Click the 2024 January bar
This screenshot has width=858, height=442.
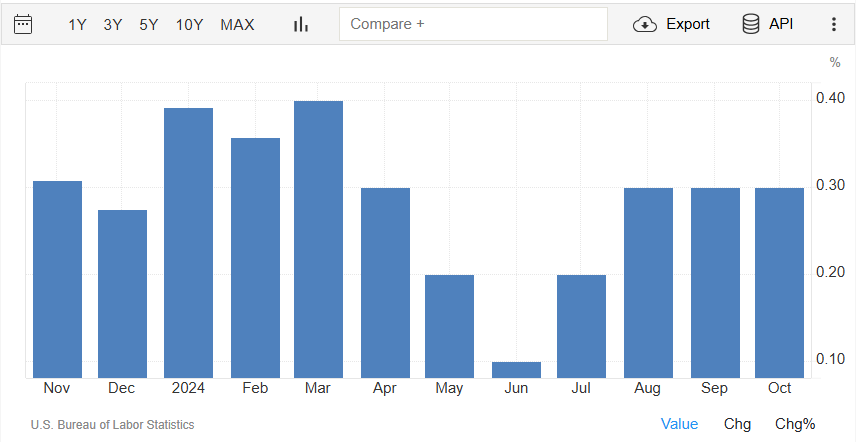[188, 243]
